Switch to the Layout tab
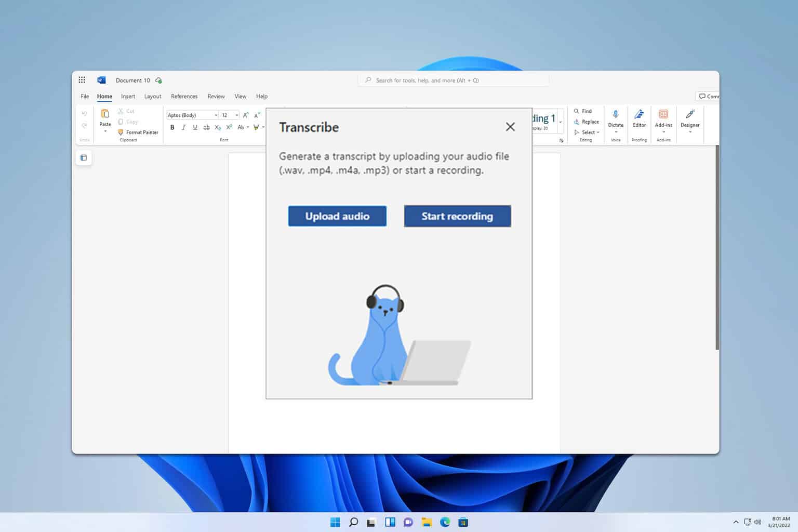Screen dimensions: 798x532 pos(153,97)
